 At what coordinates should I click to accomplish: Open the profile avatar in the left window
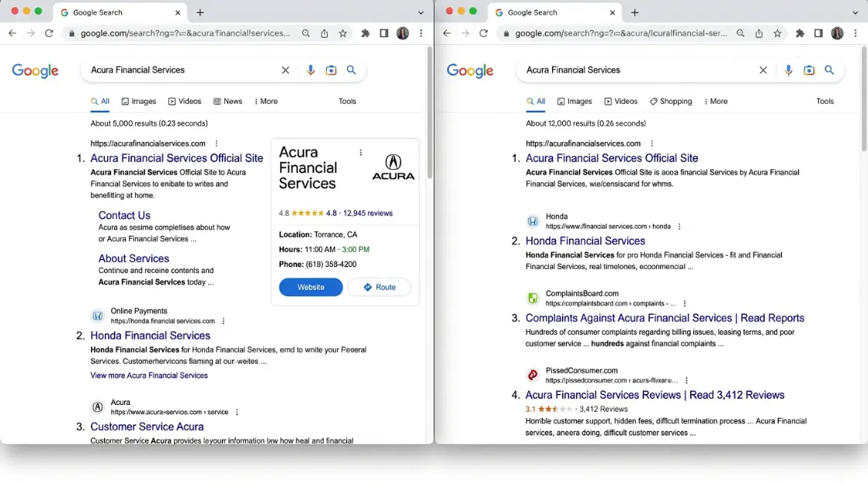(402, 33)
